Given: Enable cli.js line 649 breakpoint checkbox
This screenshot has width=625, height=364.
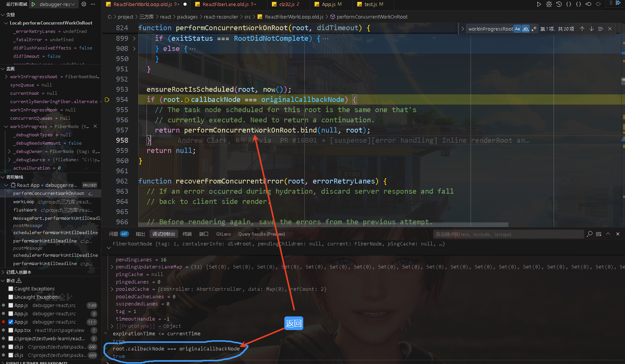Looking at the screenshot, I should [x=11, y=355].
